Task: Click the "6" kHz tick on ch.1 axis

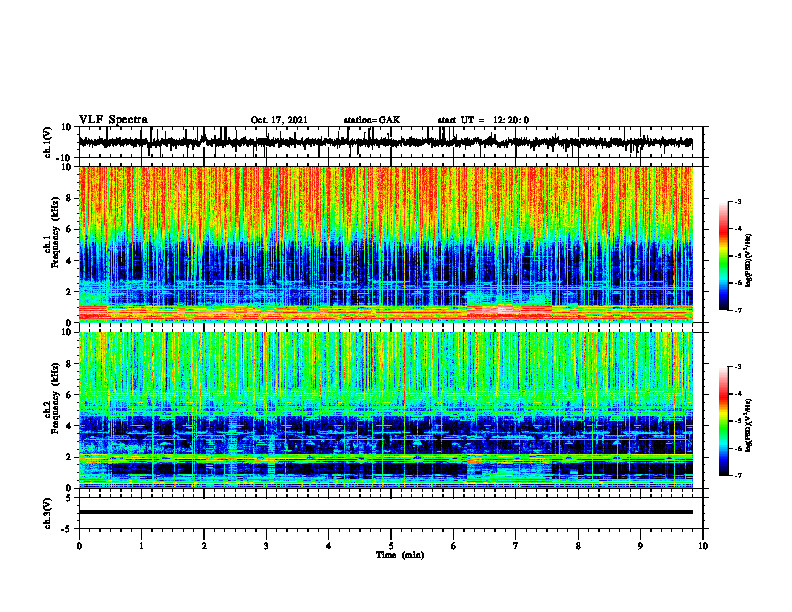Action: tap(69, 229)
